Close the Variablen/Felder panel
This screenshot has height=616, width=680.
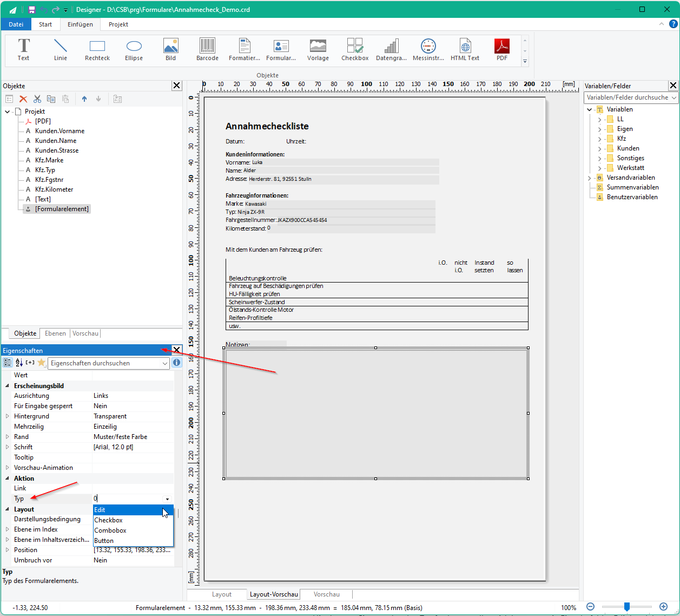pyautogui.click(x=674, y=86)
